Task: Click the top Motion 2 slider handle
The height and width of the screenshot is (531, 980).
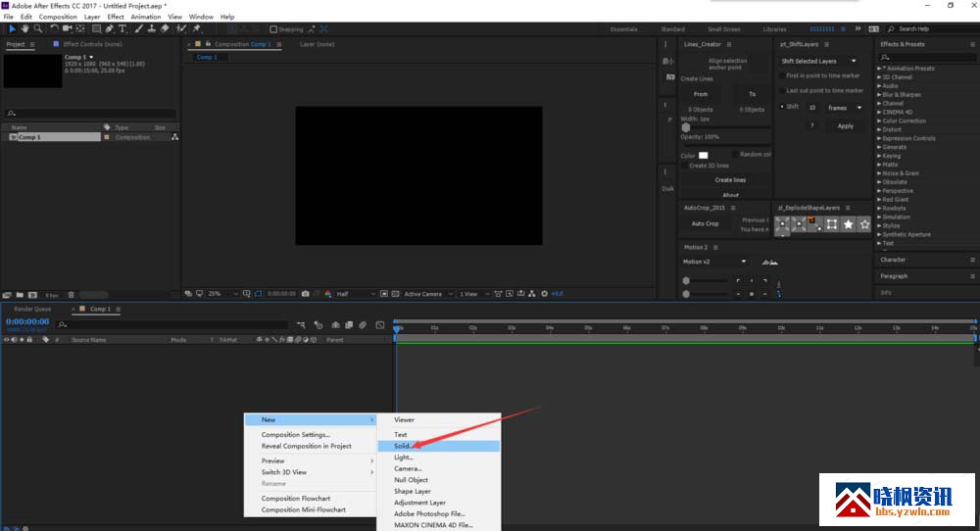Action: coord(686,280)
